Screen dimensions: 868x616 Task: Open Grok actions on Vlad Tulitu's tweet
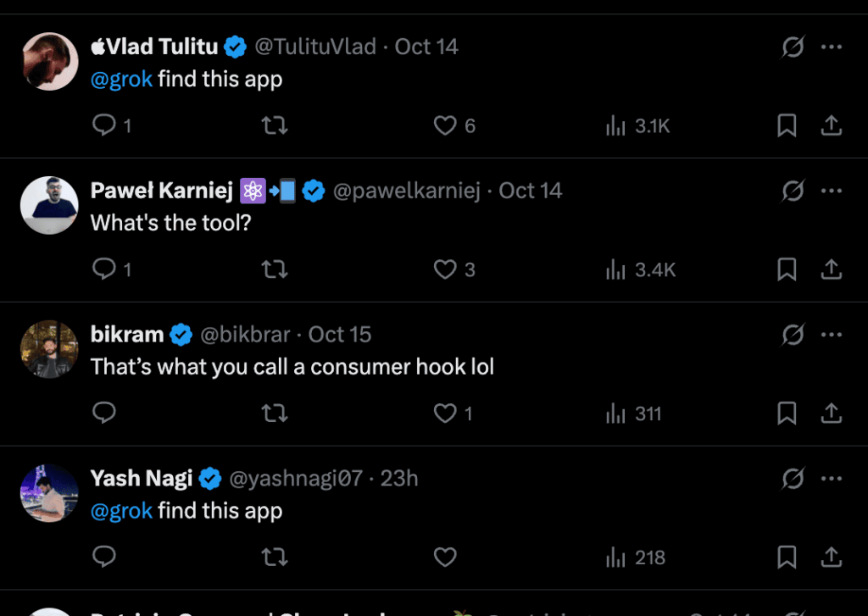[793, 47]
